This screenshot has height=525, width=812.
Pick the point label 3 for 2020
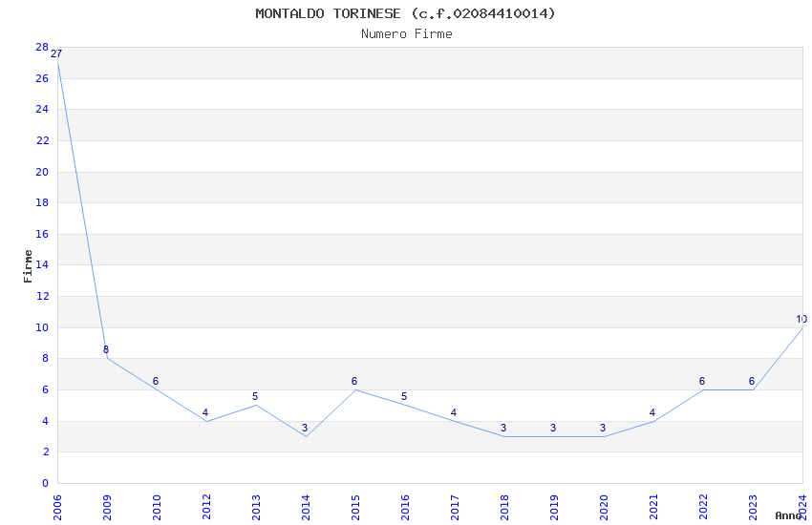(x=603, y=429)
